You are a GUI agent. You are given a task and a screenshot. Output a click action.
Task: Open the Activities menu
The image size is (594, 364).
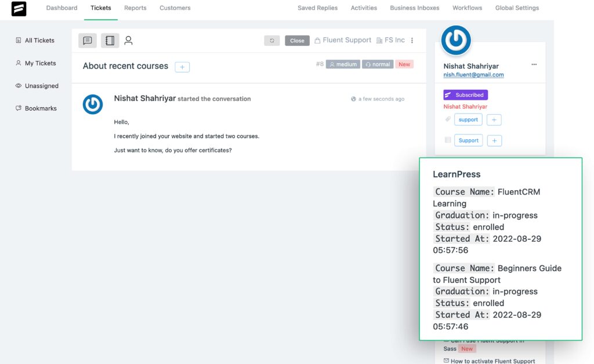coord(364,8)
